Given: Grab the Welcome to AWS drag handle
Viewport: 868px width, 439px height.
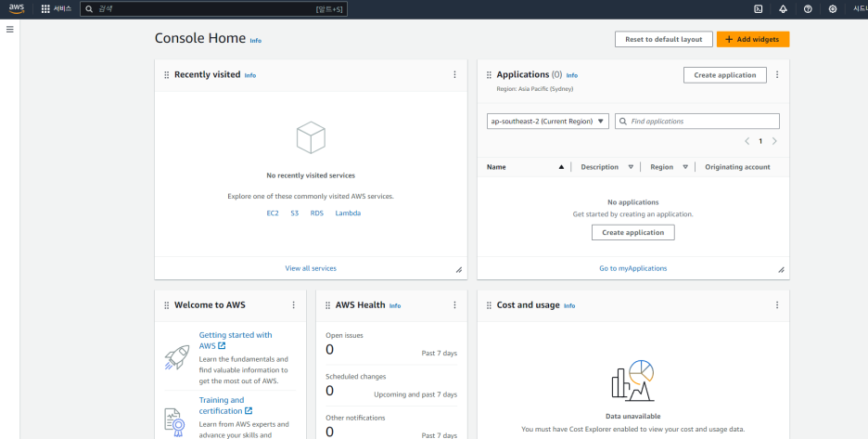Looking at the screenshot, I should tap(167, 305).
